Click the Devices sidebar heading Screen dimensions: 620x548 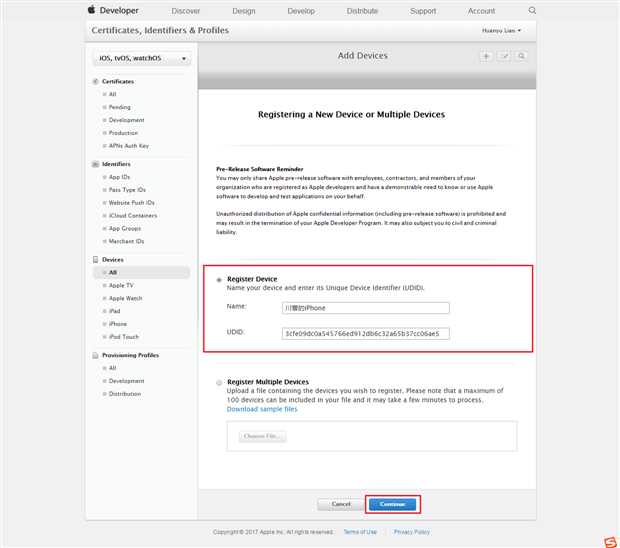(x=113, y=260)
